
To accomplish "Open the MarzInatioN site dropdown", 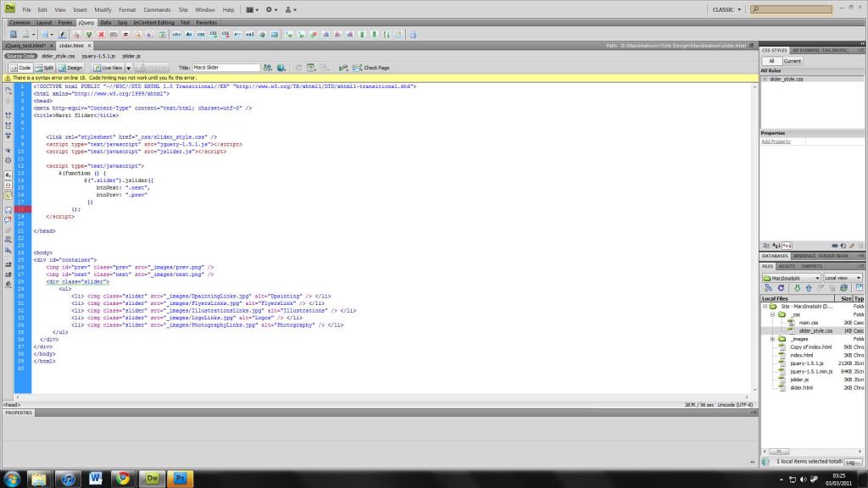I will (x=792, y=278).
